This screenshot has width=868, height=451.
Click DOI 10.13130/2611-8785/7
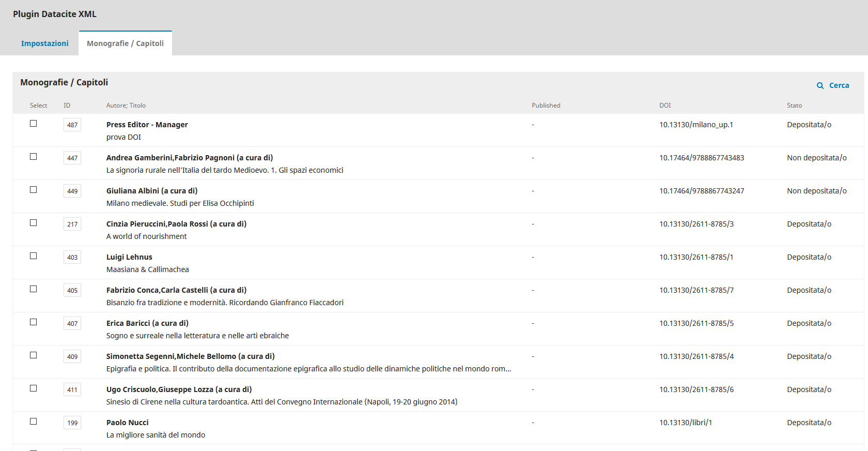pyautogui.click(x=696, y=290)
